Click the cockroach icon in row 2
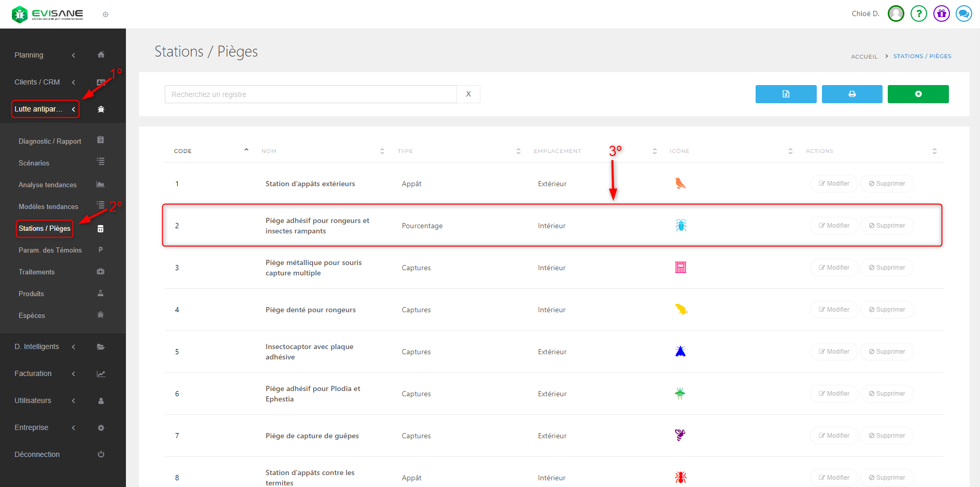This screenshot has width=980, height=487. [x=680, y=226]
